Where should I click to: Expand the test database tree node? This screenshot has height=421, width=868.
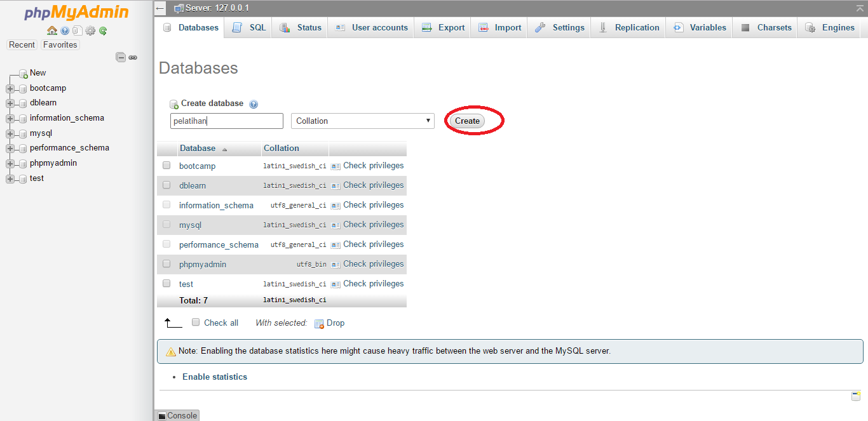[10, 179]
